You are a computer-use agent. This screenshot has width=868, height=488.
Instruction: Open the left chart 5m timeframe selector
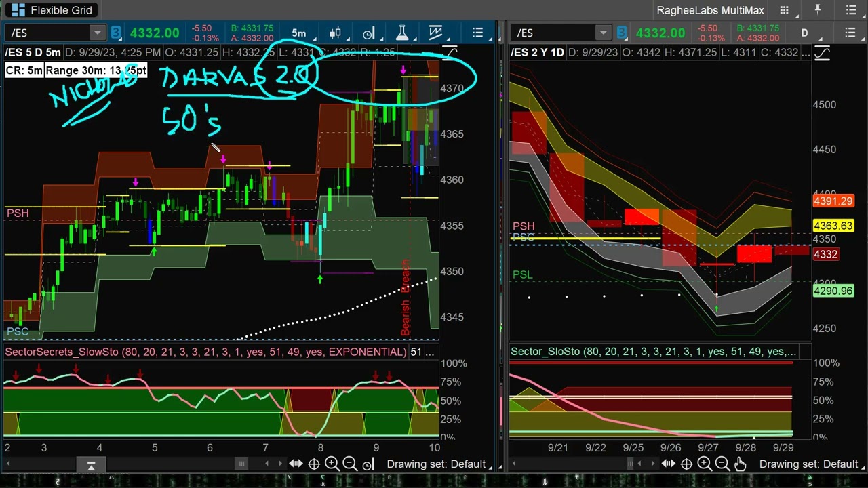298,33
